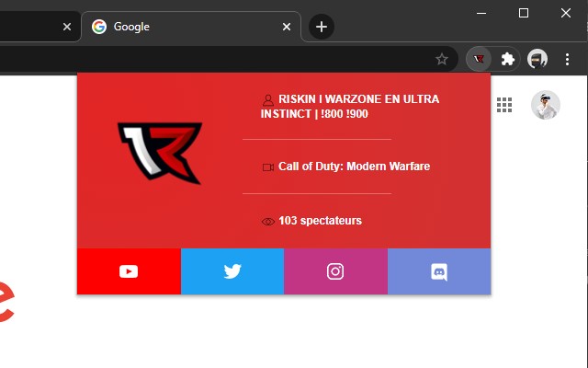
Task: Close the tab left of Google
Action: (x=67, y=27)
